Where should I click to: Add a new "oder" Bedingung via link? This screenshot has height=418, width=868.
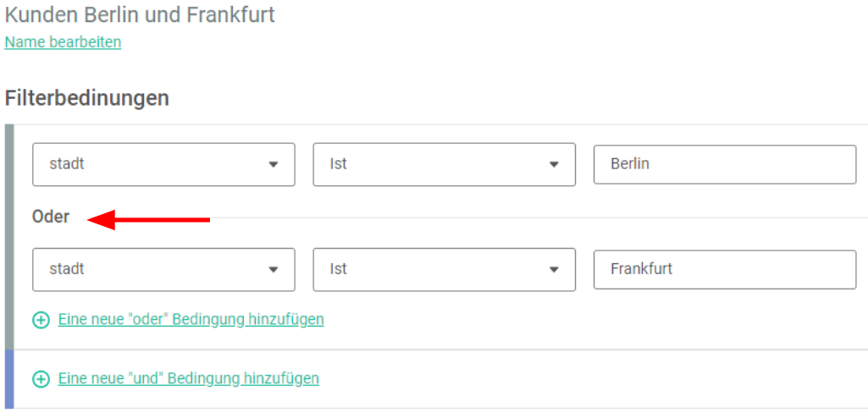[x=191, y=320]
